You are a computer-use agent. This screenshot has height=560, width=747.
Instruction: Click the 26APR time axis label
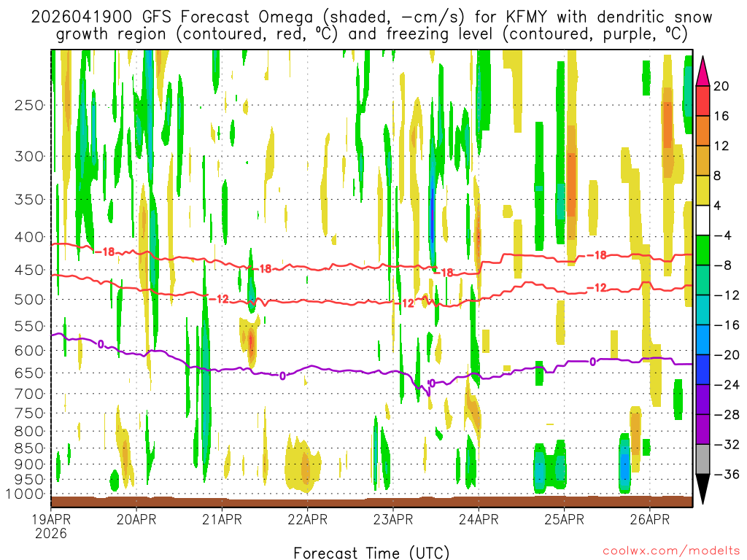tap(650, 519)
